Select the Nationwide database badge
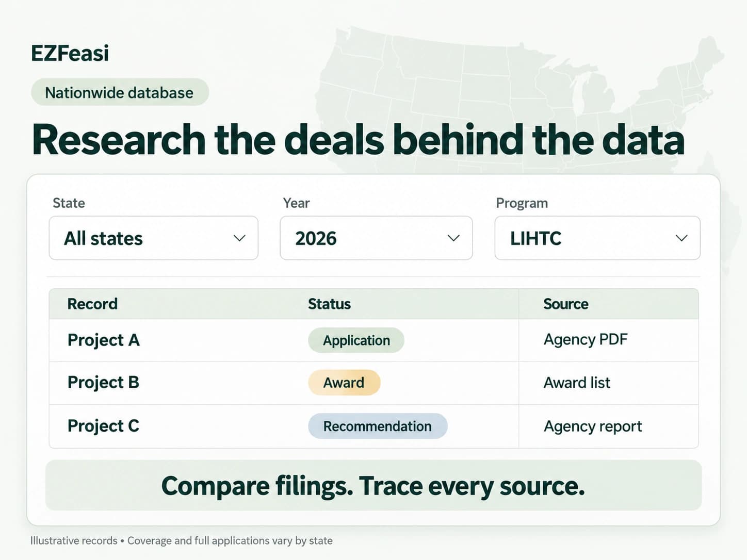747x560 pixels. (120, 92)
